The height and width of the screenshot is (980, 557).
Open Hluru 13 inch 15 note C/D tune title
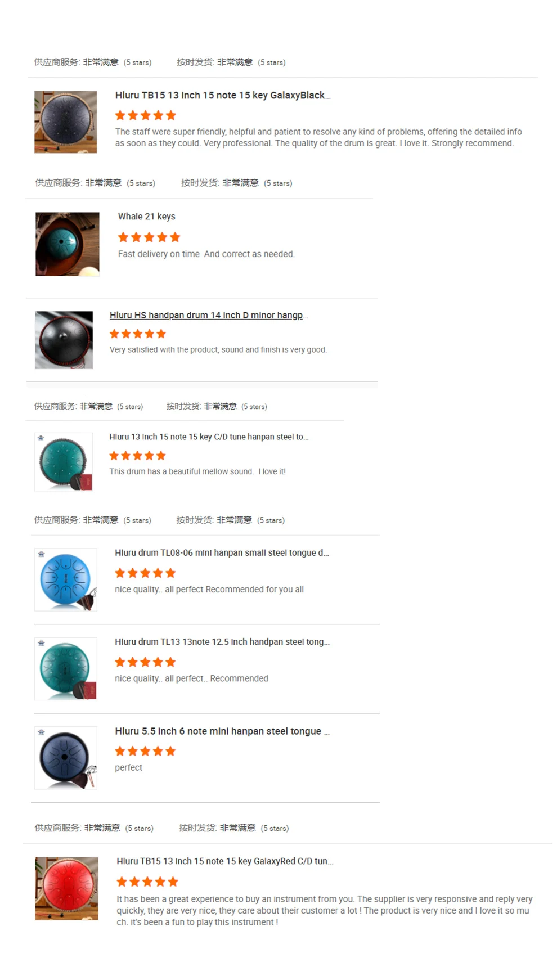[209, 437]
